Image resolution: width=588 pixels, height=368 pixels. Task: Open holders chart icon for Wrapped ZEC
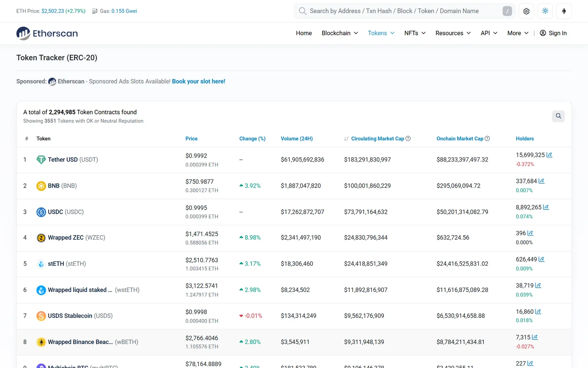(530, 233)
